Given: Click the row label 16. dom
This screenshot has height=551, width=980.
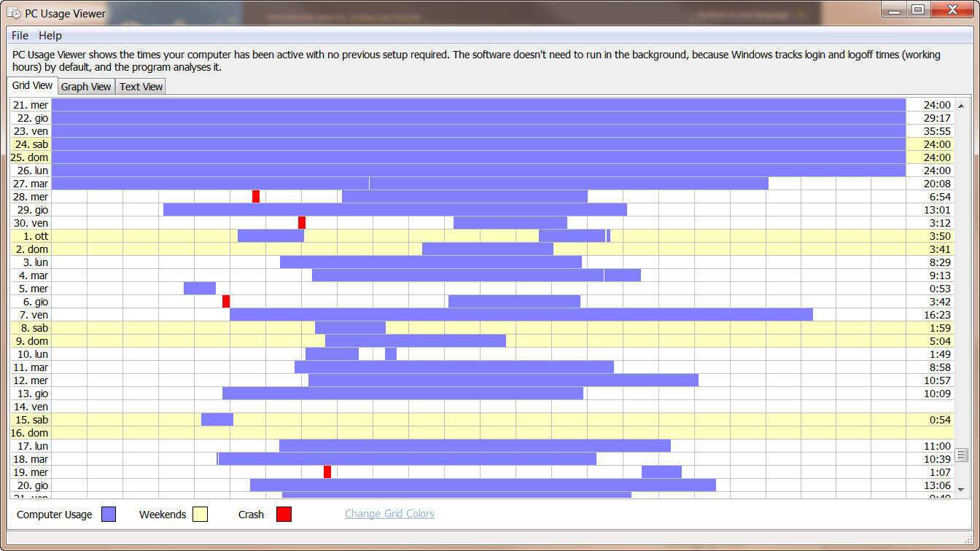Looking at the screenshot, I should point(30,433).
